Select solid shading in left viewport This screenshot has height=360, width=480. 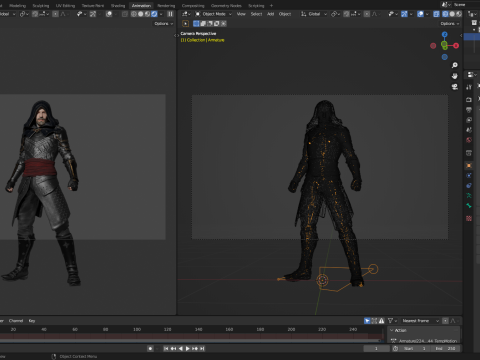(141, 14)
